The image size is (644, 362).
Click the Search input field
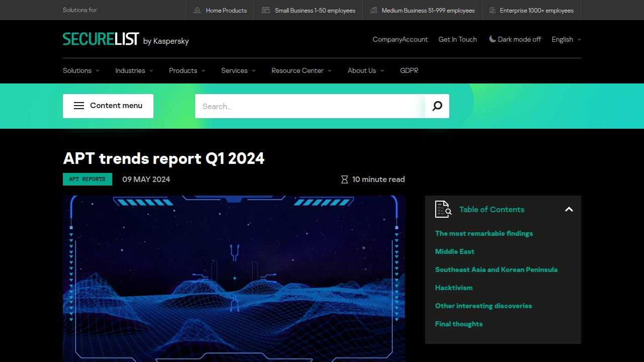tap(310, 106)
